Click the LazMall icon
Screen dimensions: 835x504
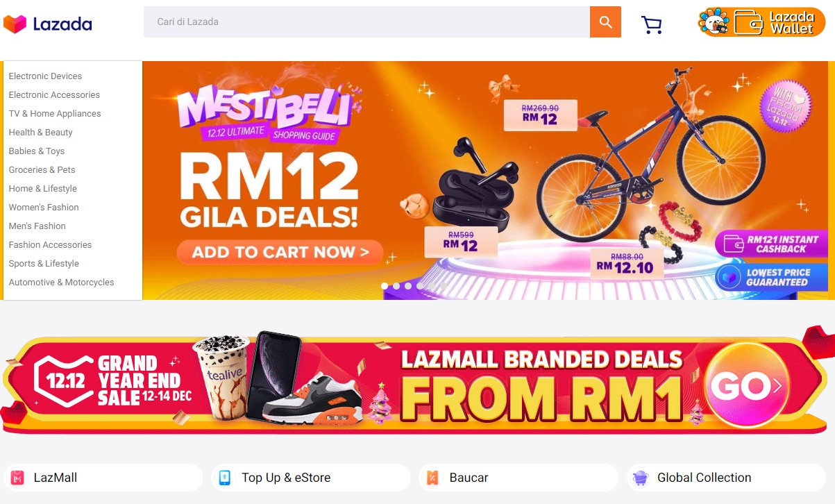pos(18,478)
